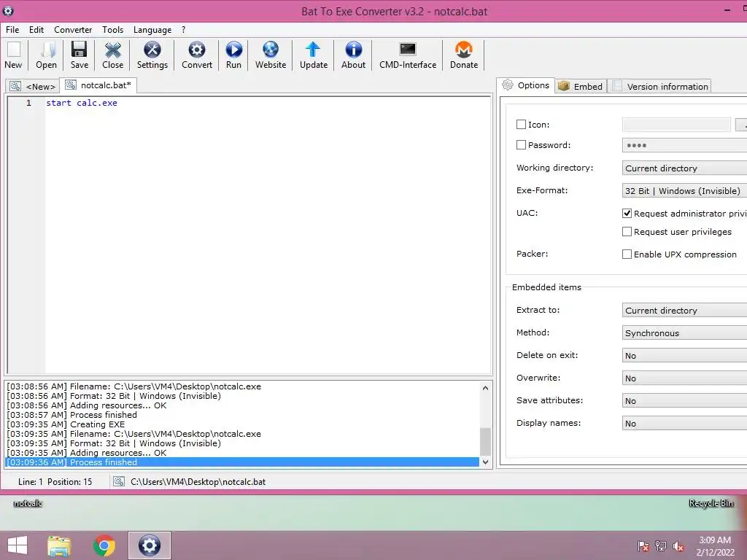Click the Donate Monero icon
The height and width of the screenshot is (560, 747).
point(464,55)
